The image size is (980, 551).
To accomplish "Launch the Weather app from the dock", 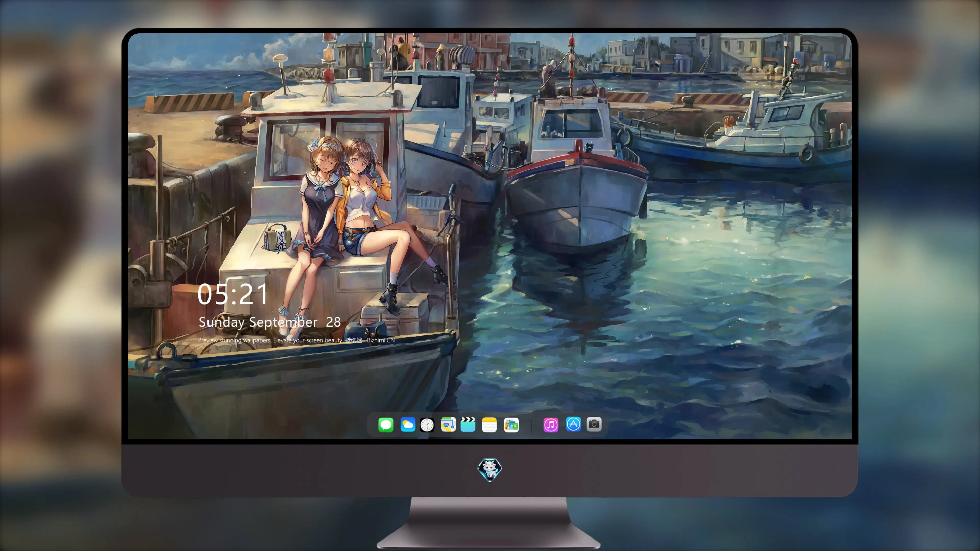I will (x=408, y=425).
